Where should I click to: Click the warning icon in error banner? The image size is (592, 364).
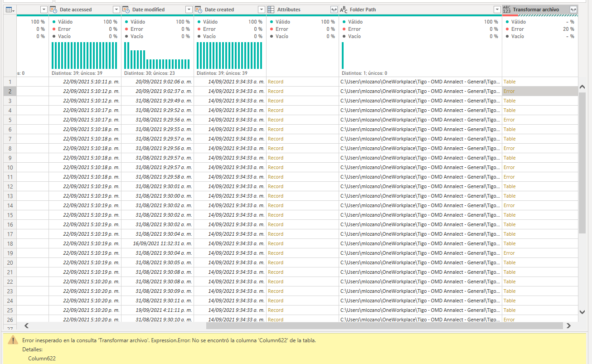click(x=13, y=340)
